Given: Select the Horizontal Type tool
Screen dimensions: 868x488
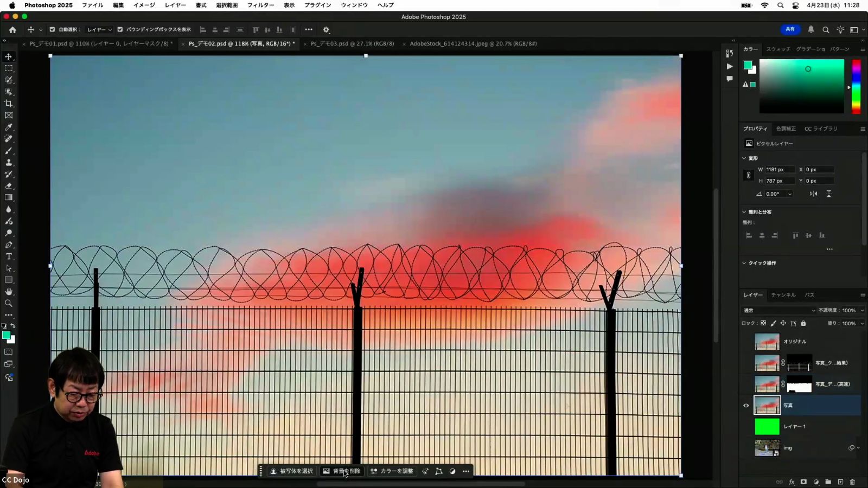Looking at the screenshot, I should coord(9,256).
